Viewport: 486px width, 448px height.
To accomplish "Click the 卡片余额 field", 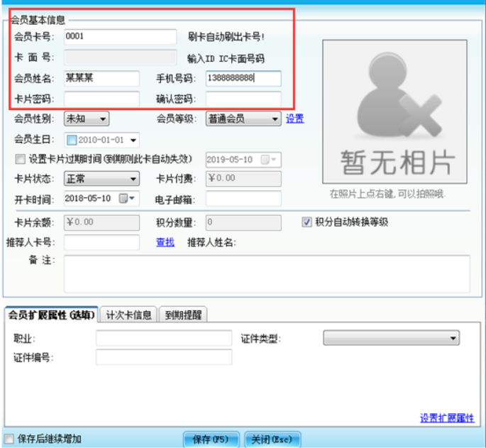I will point(101,223).
